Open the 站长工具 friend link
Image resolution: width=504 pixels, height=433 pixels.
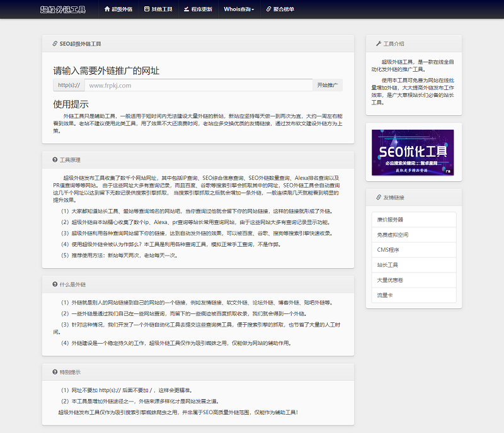[414, 265]
